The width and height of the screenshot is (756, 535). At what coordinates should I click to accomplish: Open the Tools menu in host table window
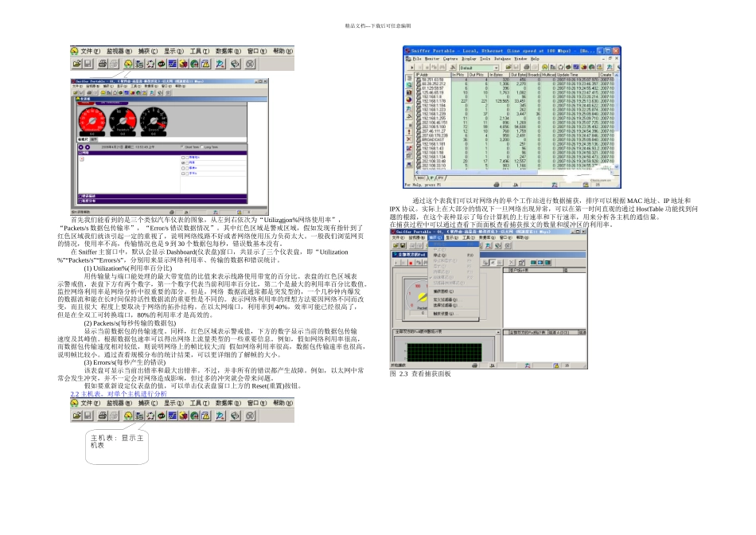[x=485, y=59]
